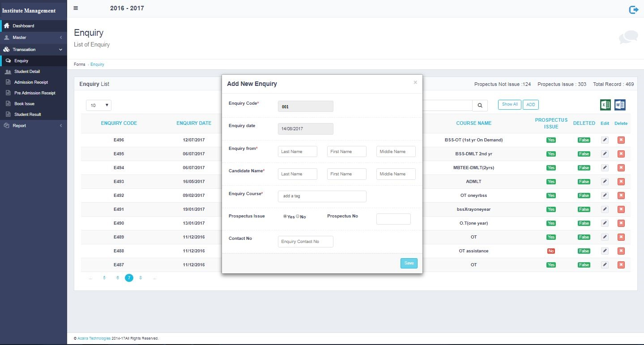This screenshot has width=644, height=345.
Task: Export enquiry list to Word
Action: pos(620,105)
